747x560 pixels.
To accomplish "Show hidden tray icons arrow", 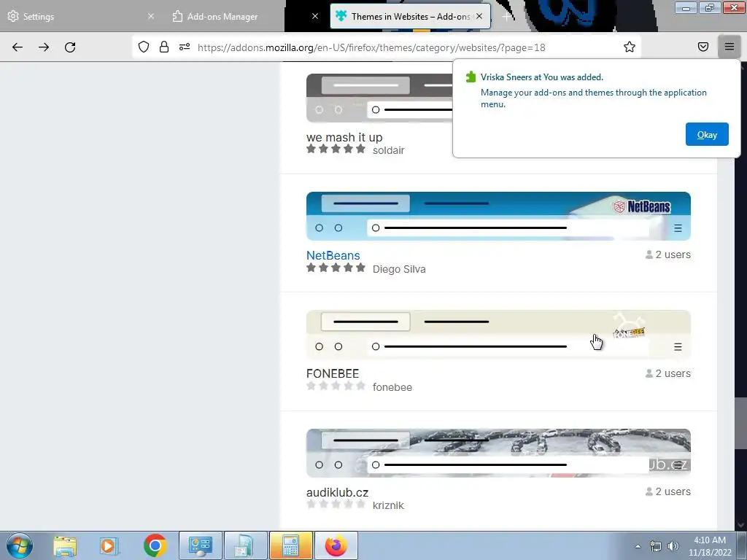I will pos(638,546).
